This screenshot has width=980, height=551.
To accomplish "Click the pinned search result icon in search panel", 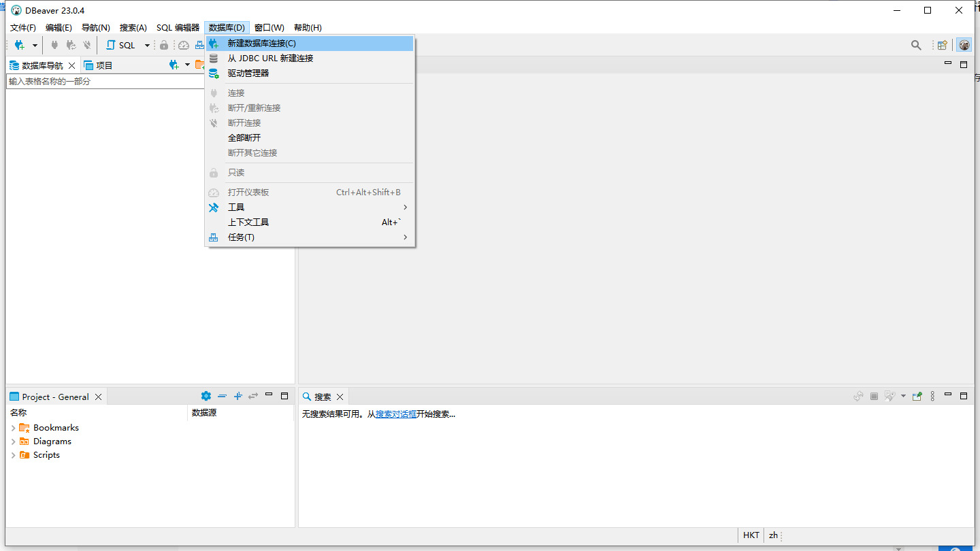I will (917, 396).
